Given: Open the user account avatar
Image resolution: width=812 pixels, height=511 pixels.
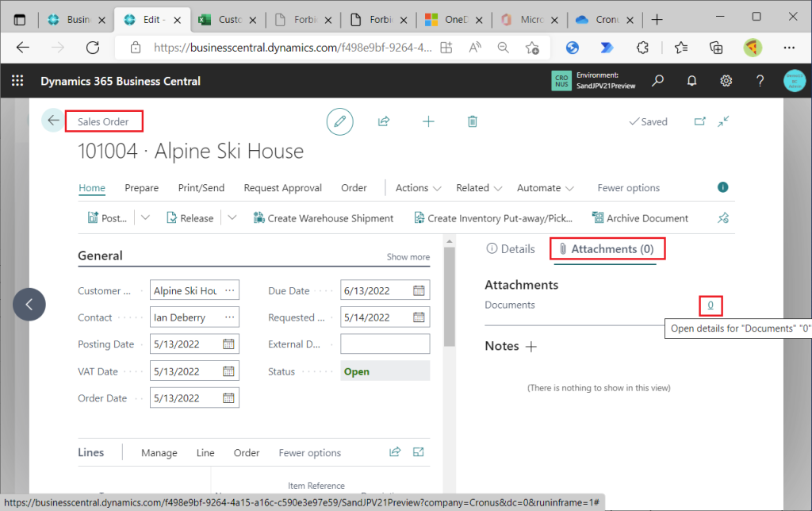Looking at the screenshot, I should (x=795, y=81).
